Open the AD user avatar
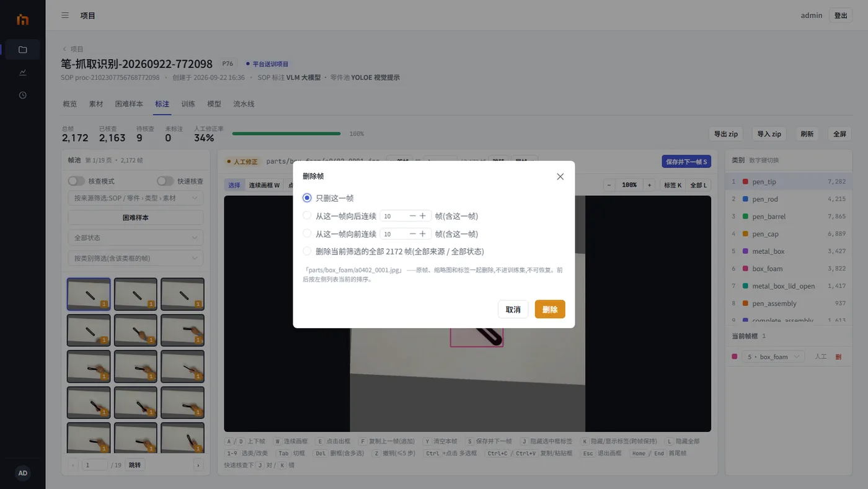This screenshot has width=868, height=489. [23, 473]
